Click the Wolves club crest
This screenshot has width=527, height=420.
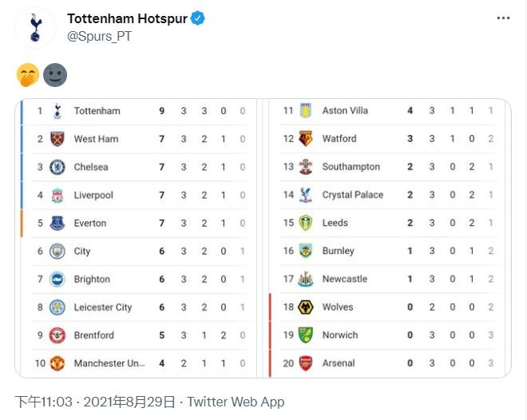(306, 307)
